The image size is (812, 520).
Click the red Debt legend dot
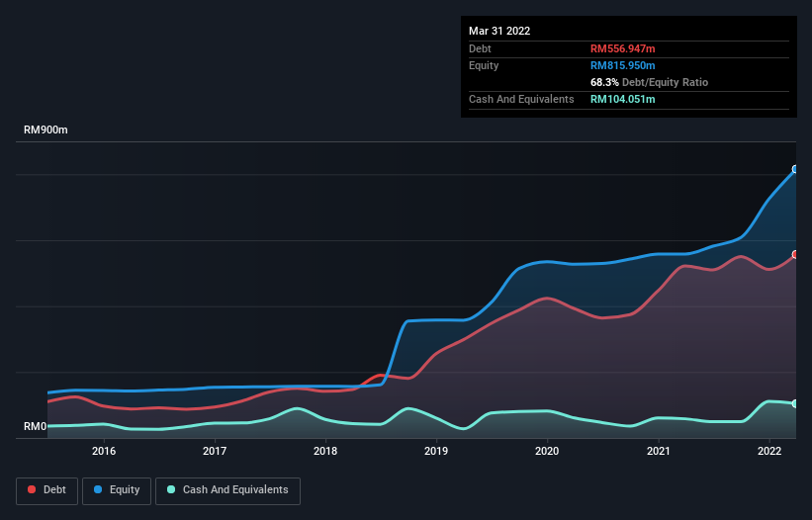pos(32,489)
